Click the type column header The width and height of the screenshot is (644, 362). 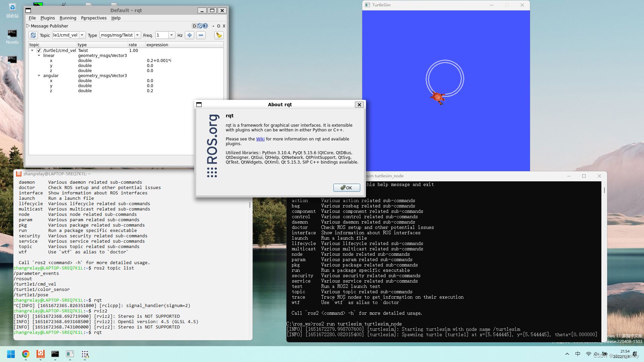pyautogui.click(x=103, y=45)
